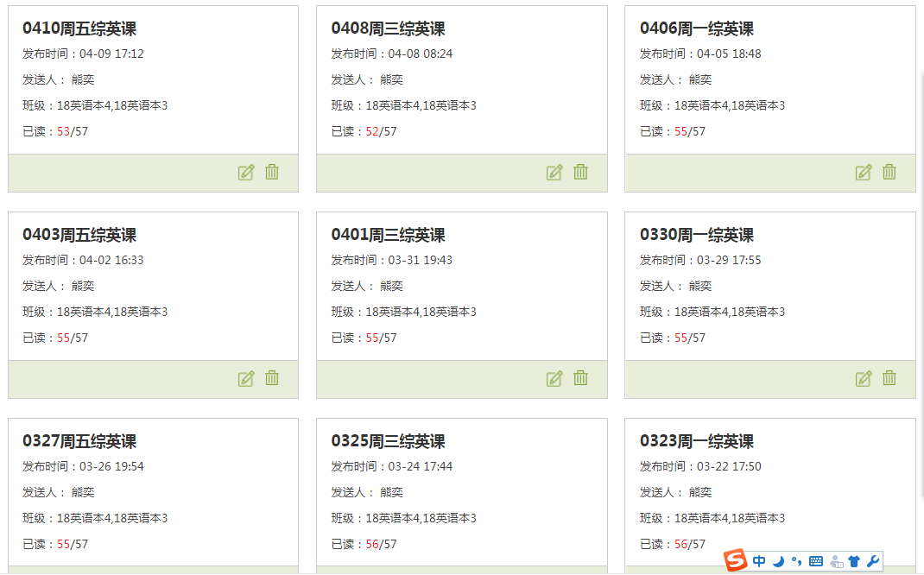Open the 0323周一综英课 notice title
Image resolution: width=924 pixels, height=575 pixels.
[696, 441]
